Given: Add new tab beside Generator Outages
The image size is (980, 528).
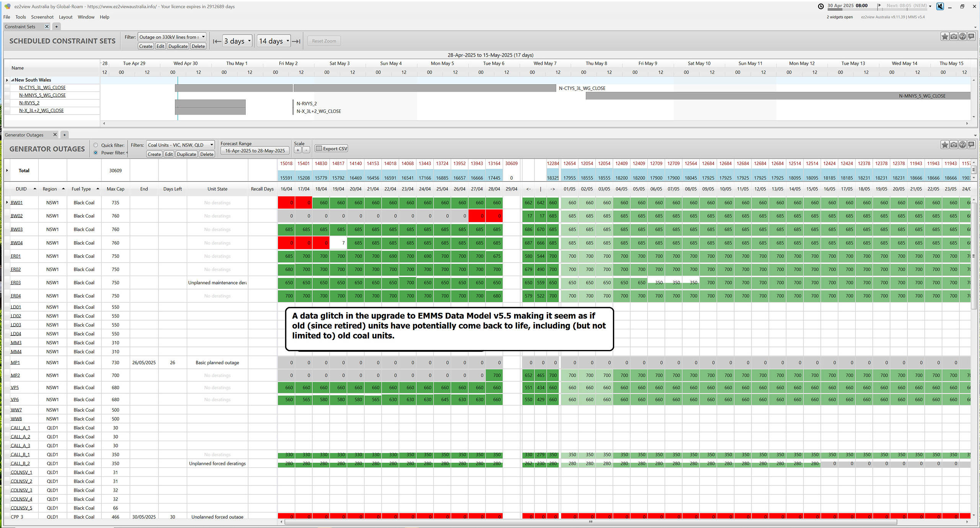Looking at the screenshot, I should tap(65, 134).
